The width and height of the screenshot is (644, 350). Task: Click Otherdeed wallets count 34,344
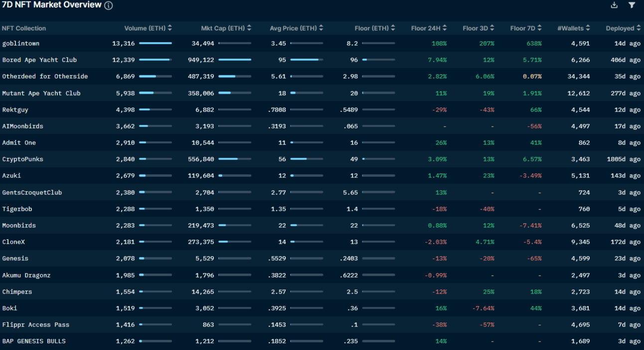point(579,76)
